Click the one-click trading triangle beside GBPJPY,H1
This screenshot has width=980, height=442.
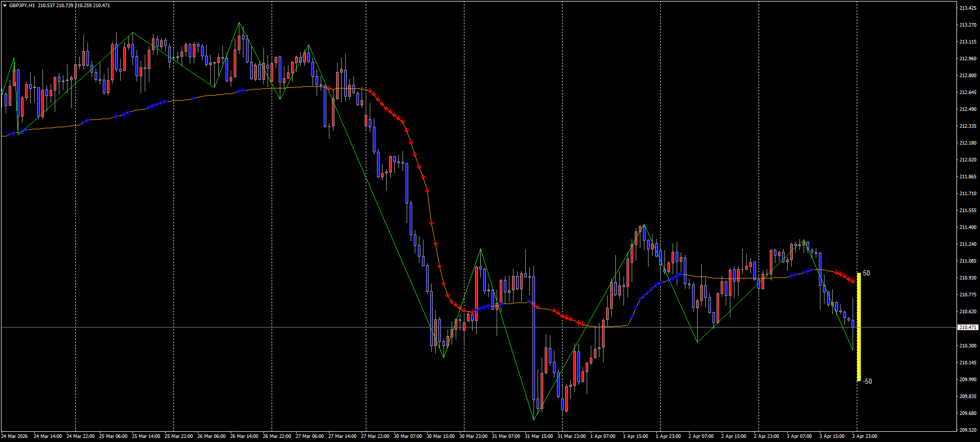tap(5, 6)
